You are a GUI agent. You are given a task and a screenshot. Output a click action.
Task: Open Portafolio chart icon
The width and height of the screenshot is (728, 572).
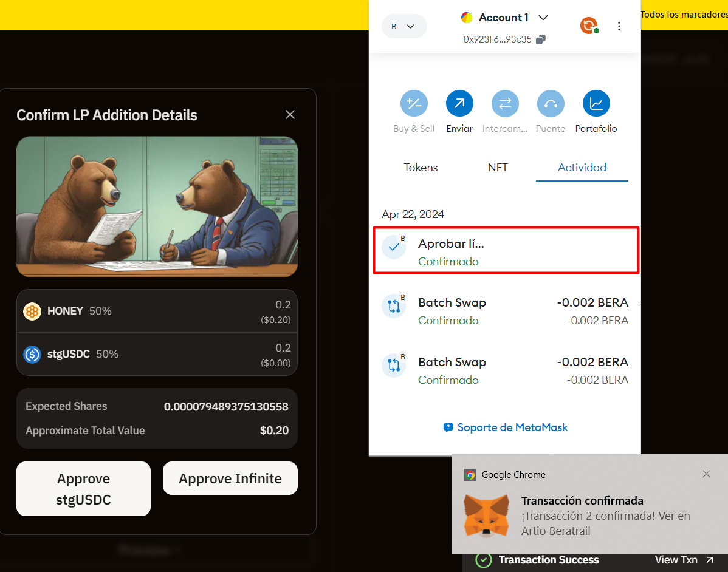pyautogui.click(x=596, y=103)
